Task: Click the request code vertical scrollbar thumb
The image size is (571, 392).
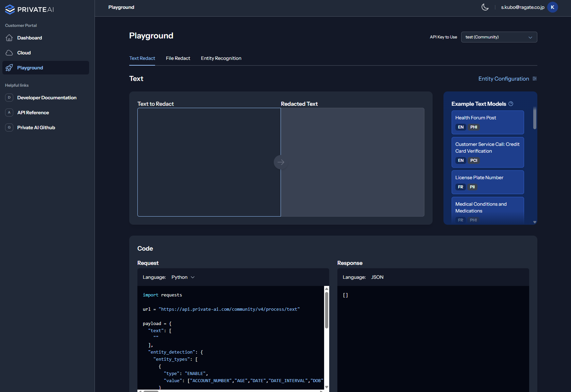Action: 326,310
